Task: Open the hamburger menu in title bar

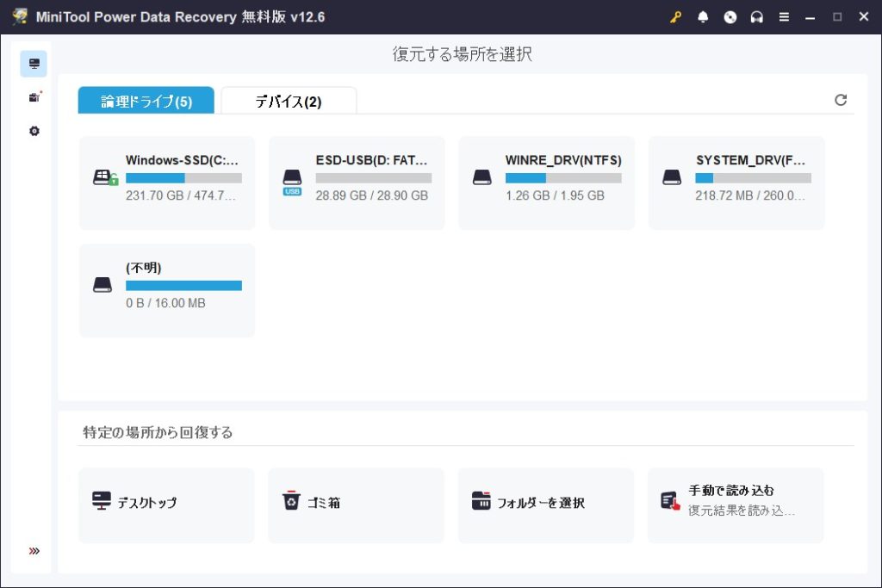Action: [x=784, y=17]
